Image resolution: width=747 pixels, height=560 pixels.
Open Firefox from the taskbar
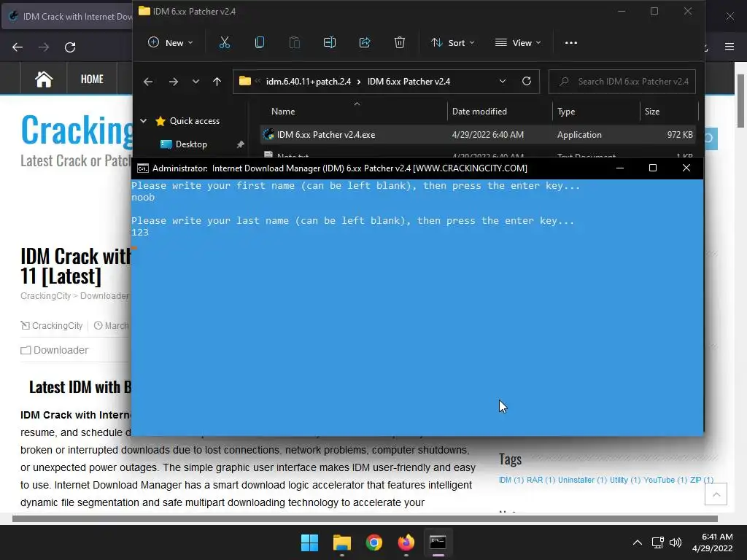[x=406, y=542]
